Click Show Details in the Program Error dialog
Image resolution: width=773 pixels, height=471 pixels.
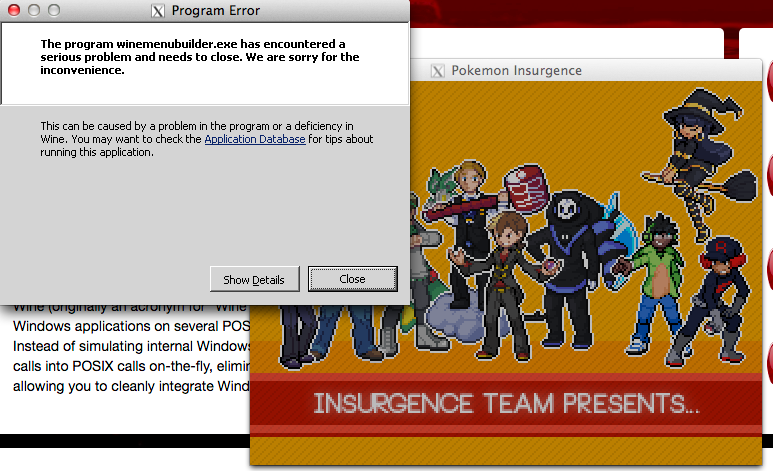[x=254, y=279]
